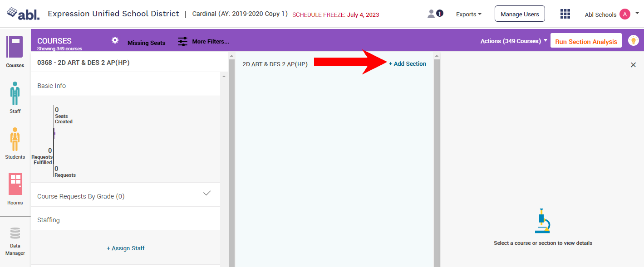The image size is (644, 267).
Task: Click the Add Section link
Action: (408, 64)
